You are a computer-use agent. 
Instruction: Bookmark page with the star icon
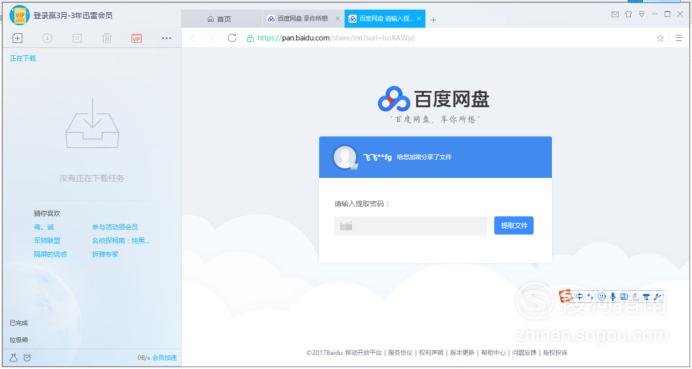click(660, 38)
